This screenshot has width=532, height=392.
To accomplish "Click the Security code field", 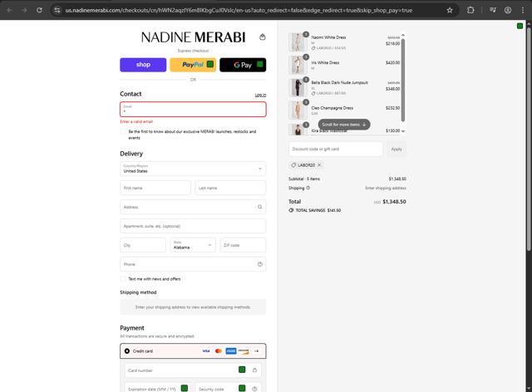I will 229,389.
